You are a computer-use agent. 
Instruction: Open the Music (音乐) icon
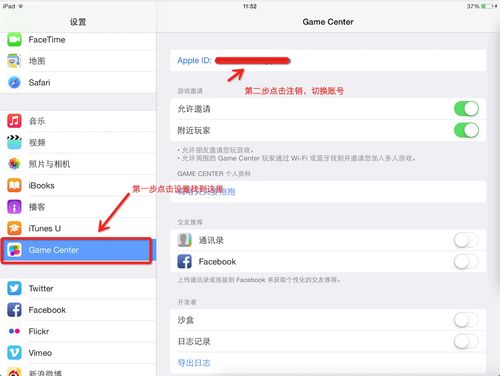point(14,121)
